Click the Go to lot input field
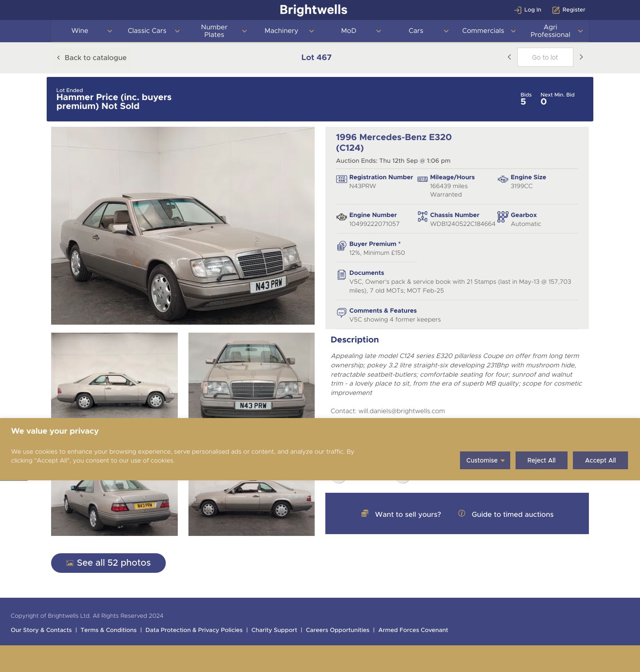Screen dimensions: 640x672 (x=545, y=57)
